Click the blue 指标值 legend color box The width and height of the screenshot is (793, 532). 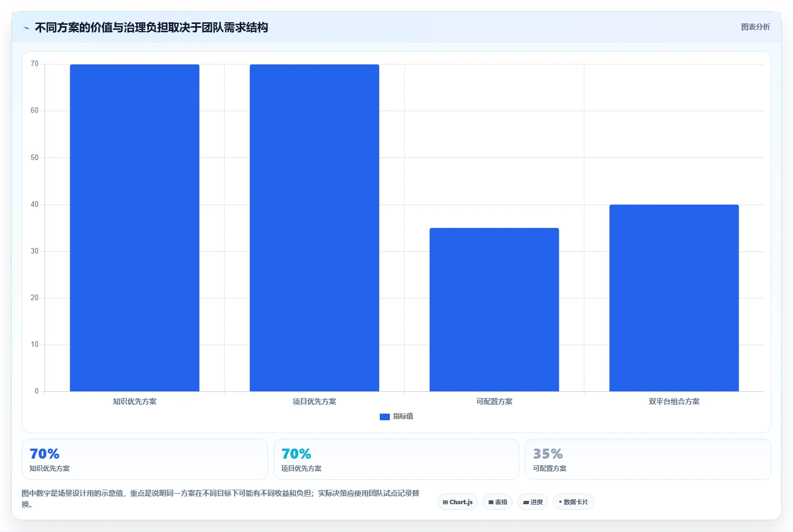384,416
